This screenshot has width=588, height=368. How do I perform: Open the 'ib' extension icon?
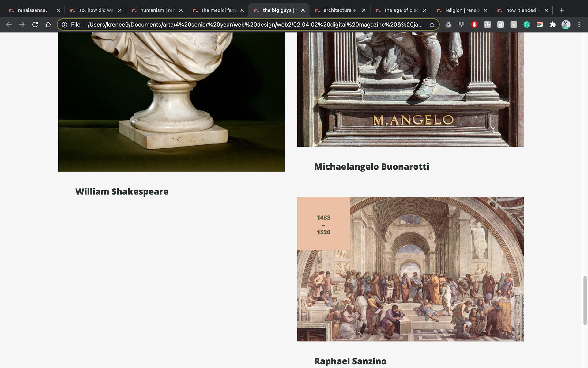(x=488, y=25)
